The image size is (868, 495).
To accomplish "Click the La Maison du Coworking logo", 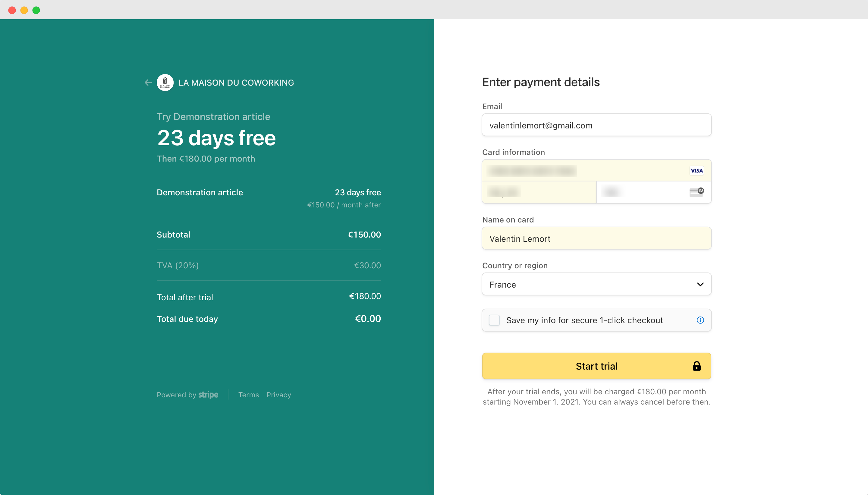I will [165, 83].
